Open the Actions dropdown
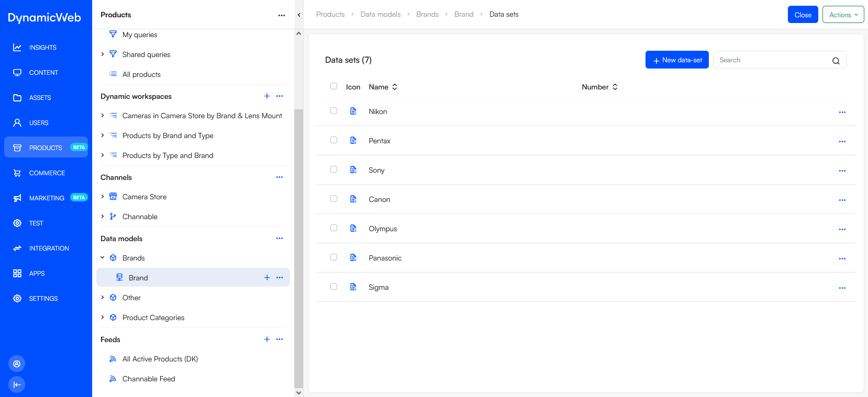Viewport: 868px width, 397px height. 843,15
